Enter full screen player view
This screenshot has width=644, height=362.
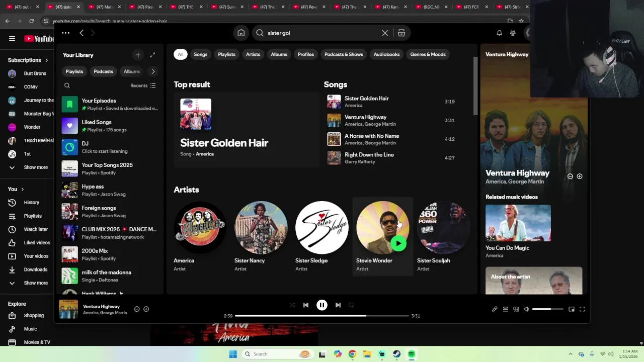click(582, 309)
